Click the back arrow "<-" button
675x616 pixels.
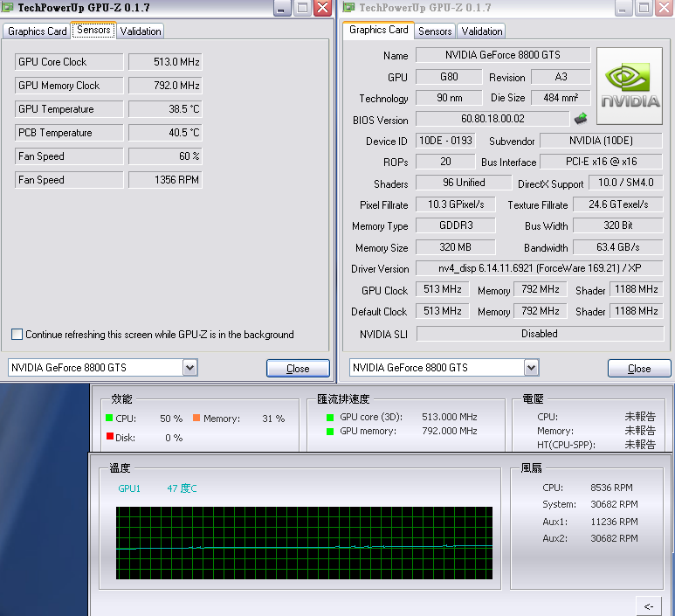(x=649, y=606)
